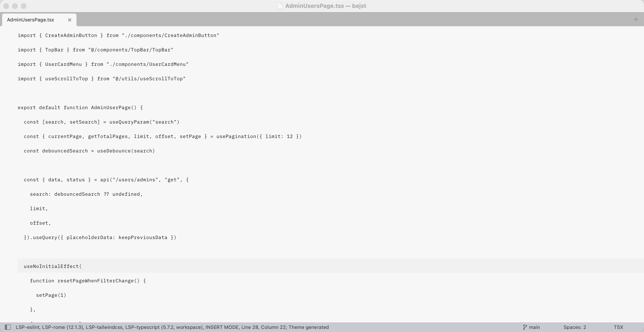The width and height of the screenshot is (644, 332).
Task: Click the "@/components/TopBar/TopBar" import path
Action: 131,50
